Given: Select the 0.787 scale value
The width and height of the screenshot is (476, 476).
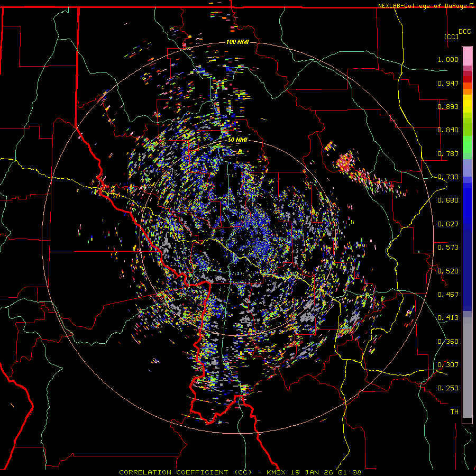Looking at the screenshot, I should pos(448,153).
